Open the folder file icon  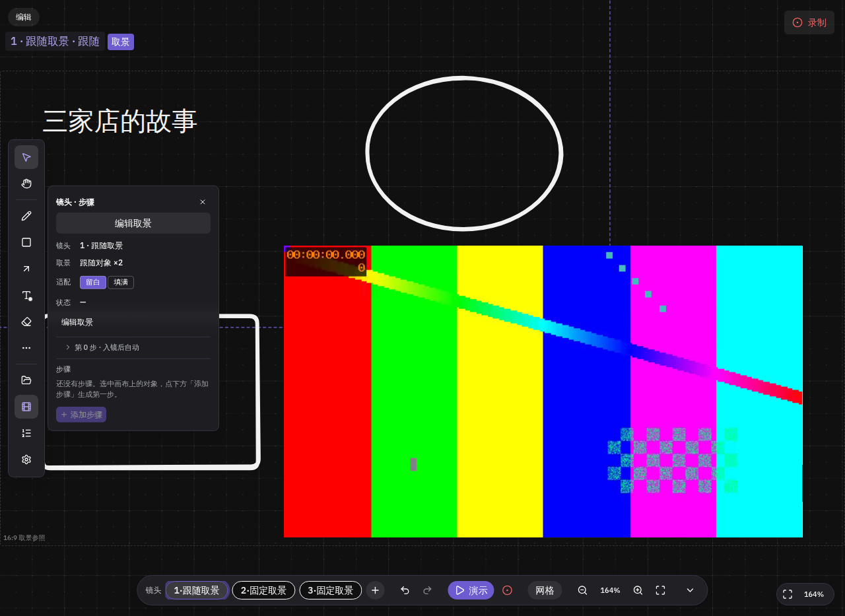pyautogui.click(x=26, y=380)
